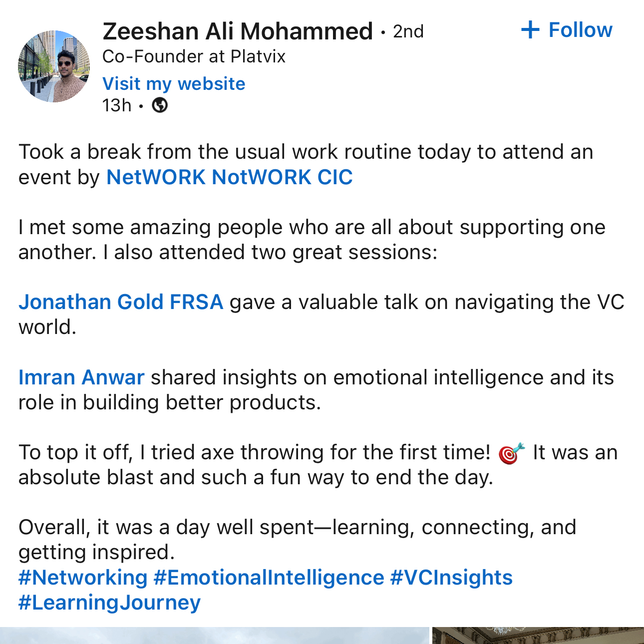644x644 pixels.
Task: Open the author name Zeeshan Ali Mohammed
Action: (x=238, y=31)
